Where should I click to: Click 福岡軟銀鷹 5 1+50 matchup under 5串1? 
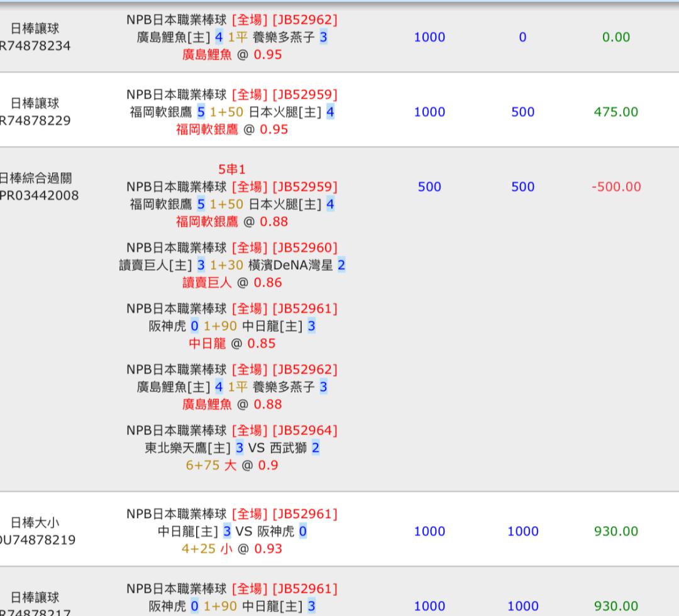[231, 204]
